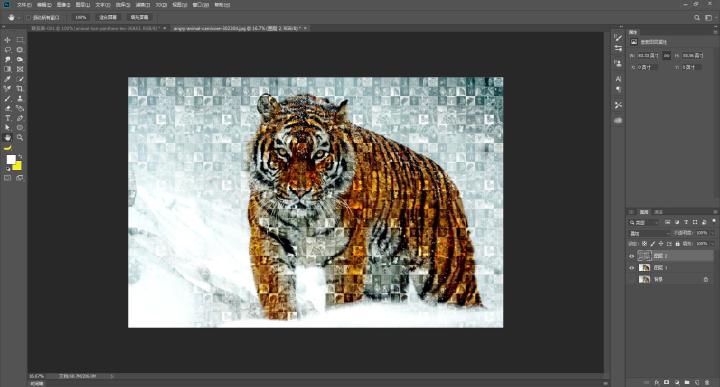Hide layer 图层 1 via eye icon
Viewport: 720px width, 387px height.
click(x=631, y=268)
